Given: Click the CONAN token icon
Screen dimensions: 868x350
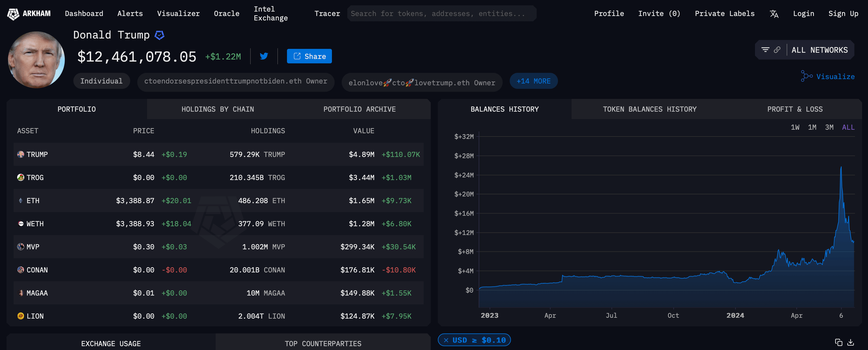Looking at the screenshot, I should point(20,270).
